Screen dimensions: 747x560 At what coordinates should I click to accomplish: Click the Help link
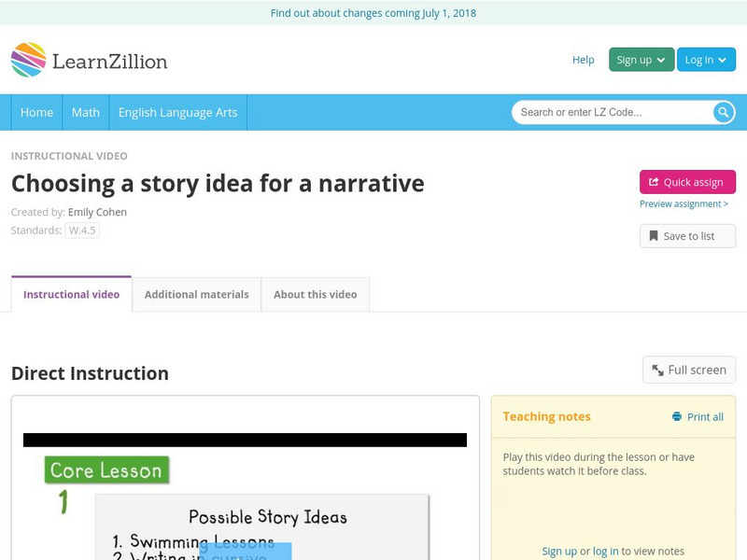click(583, 60)
